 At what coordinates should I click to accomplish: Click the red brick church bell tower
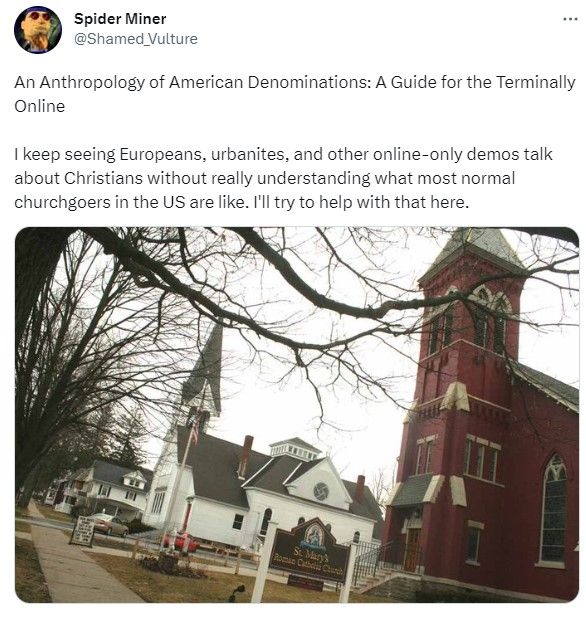(465, 355)
